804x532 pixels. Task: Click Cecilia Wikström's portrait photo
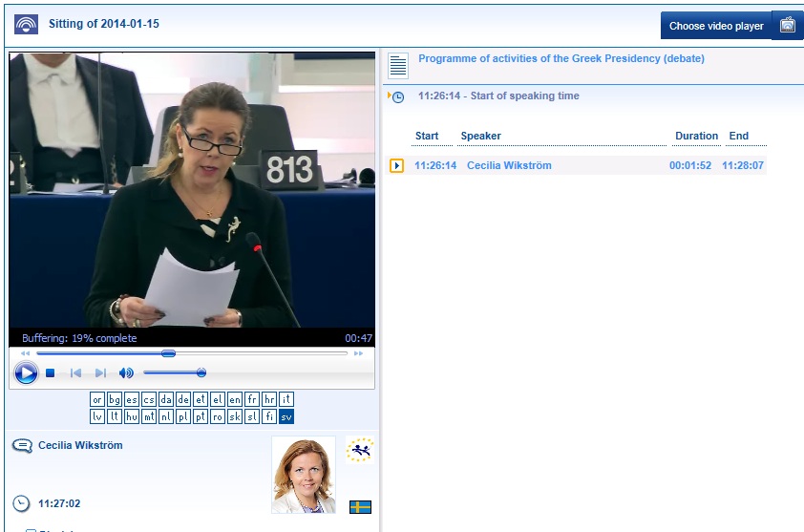[x=304, y=475]
